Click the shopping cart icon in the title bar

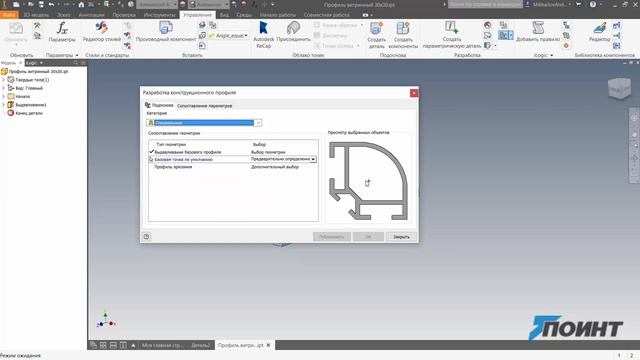(578, 4)
